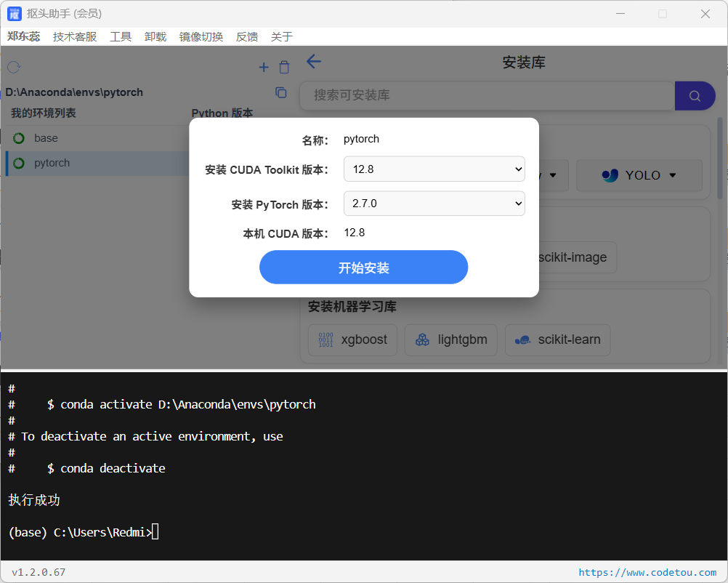Click the base environment status circle

pyautogui.click(x=19, y=138)
